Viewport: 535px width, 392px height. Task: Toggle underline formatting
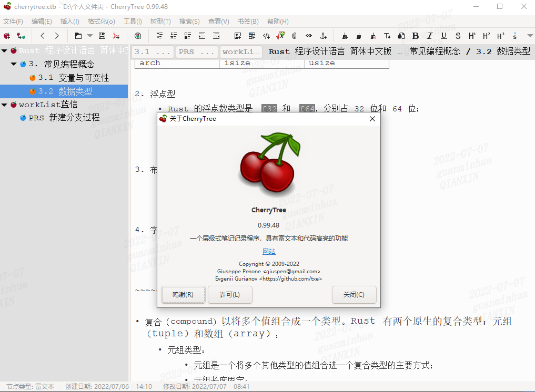pos(444,36)
